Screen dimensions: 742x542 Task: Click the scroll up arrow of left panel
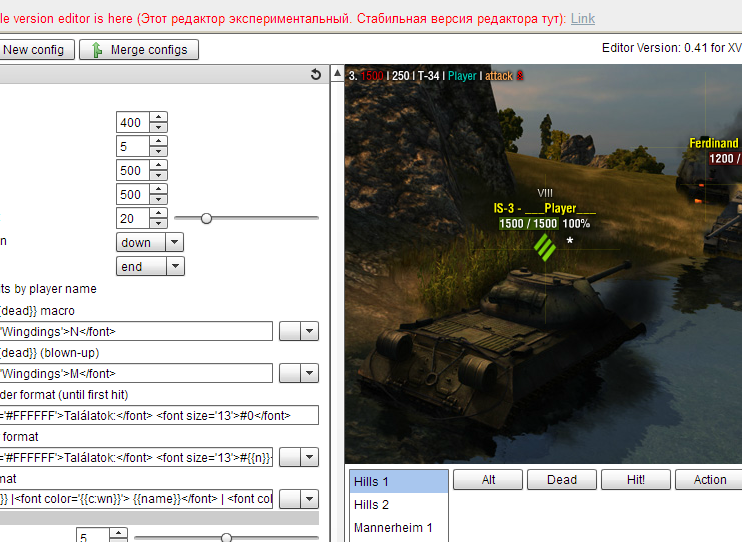point(337,73)
